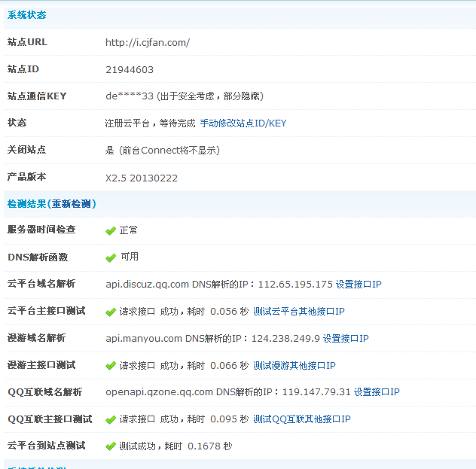Select site ID 21944603
Viewport: 476px width, 469px height.
point(130,70)
